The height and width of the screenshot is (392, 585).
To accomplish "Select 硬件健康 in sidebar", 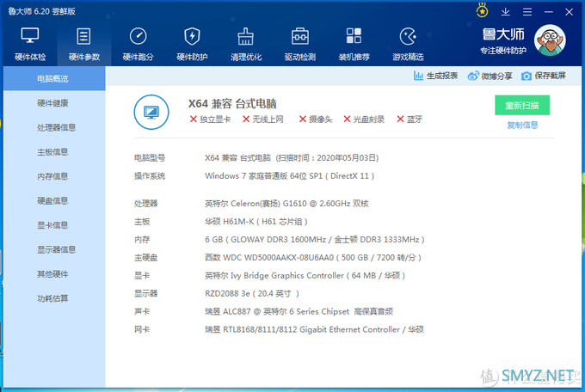I will [x=54, y=103].
